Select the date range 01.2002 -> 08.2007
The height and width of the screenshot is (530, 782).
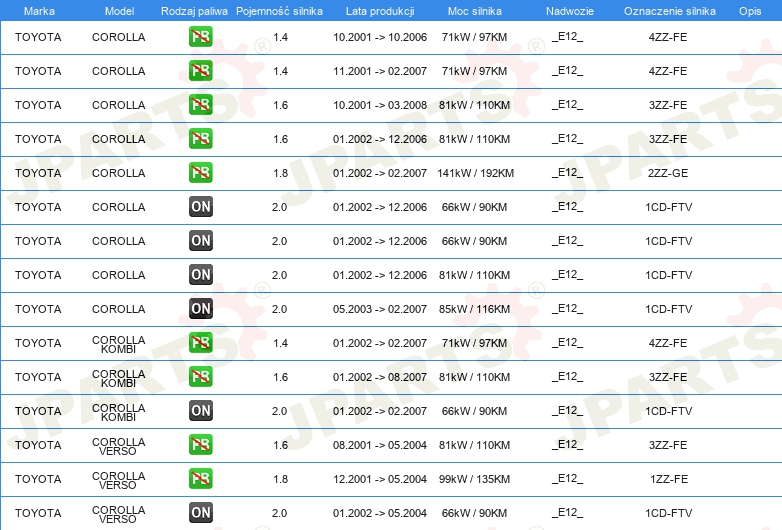click(x=380, y=377)
